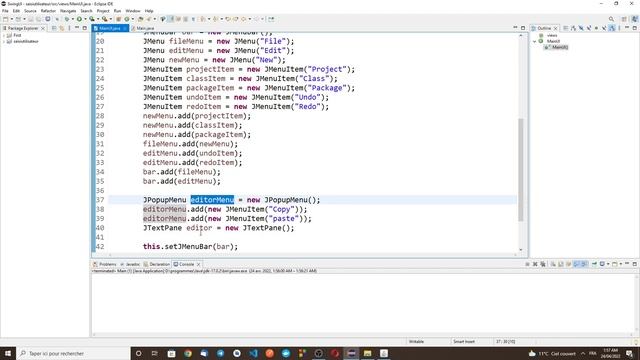The width and height of the screenshot is (640, 360).
Task: Click the Coverage run toolbar icon
Action: tap(92, 19)
